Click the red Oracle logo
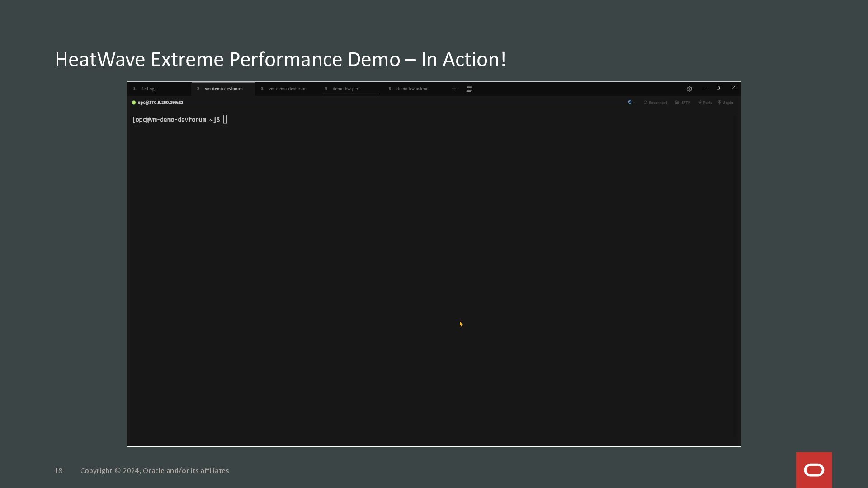Image resolution: width=868 pixels, height=488 pixels. tap(814, 470)
